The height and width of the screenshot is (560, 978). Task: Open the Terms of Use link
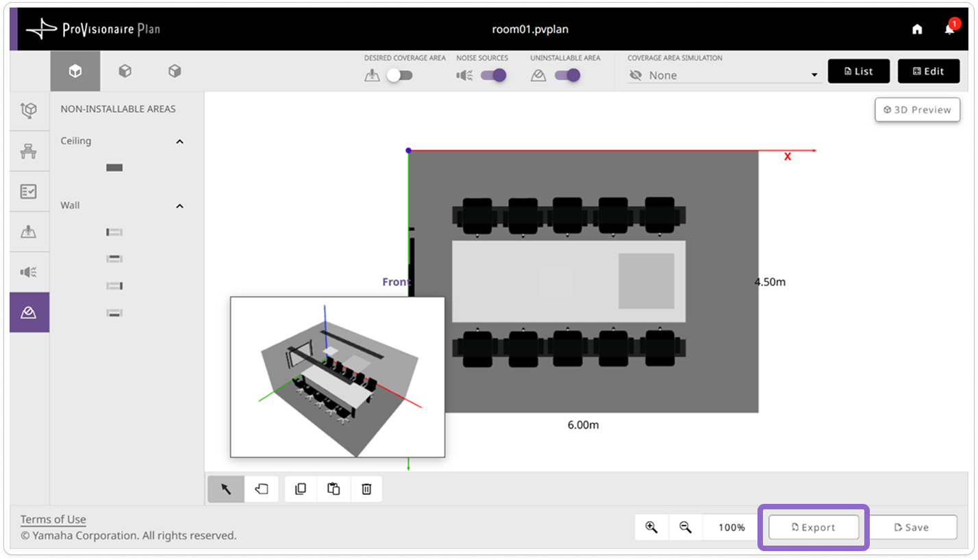point(53,519)
